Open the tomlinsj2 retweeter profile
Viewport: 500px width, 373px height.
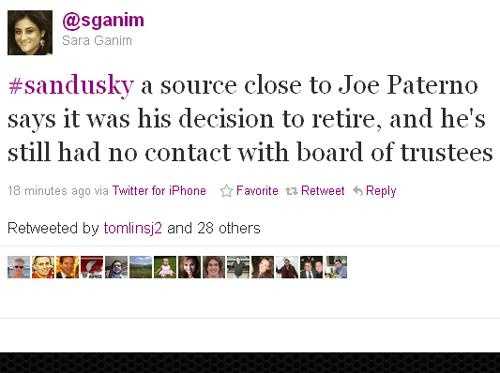pos(133,228)
